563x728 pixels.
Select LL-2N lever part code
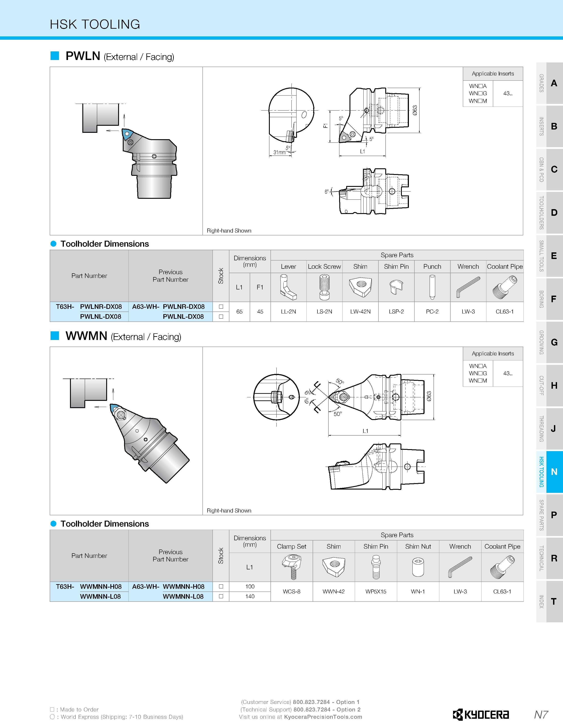[288, 312]
